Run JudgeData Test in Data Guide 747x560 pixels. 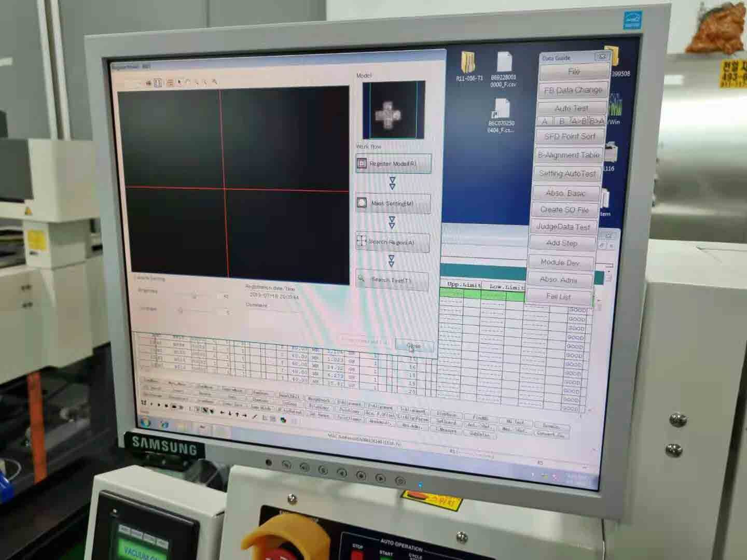[563, 227]
